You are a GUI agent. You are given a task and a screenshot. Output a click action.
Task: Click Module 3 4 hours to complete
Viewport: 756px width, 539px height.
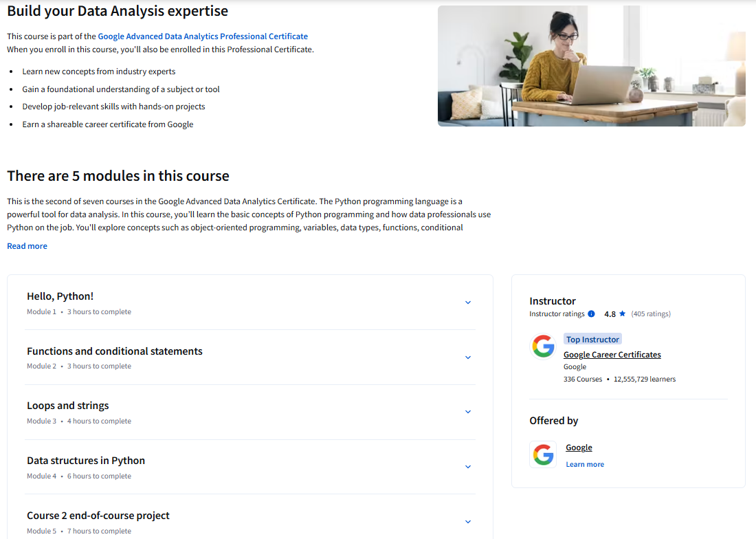click(x=79, y=421)
